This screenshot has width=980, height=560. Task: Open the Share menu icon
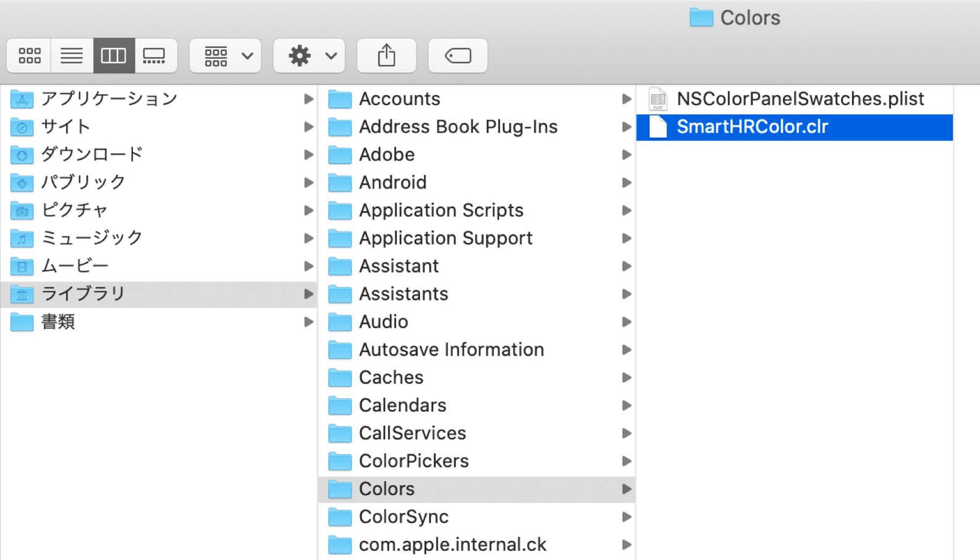click(x=386, y=55)
